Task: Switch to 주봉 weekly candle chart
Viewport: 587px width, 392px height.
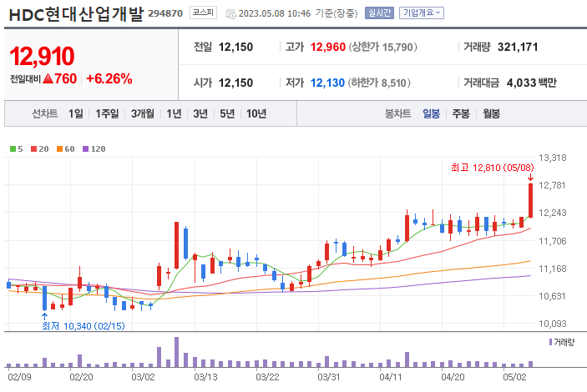Action: (461, 113)
